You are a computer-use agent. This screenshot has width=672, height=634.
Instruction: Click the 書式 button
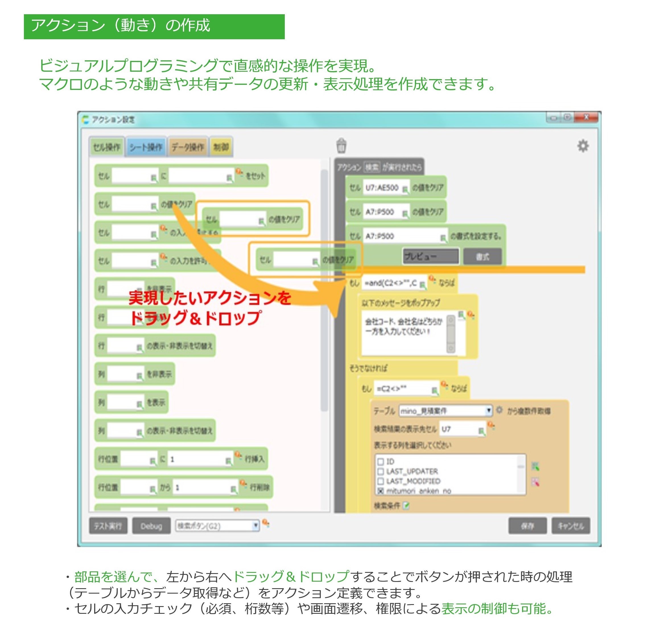coord(482,257)
